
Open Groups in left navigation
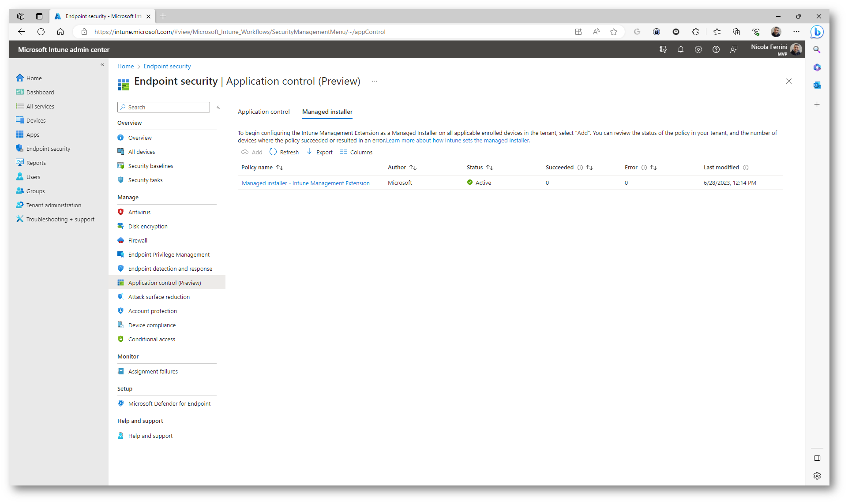(x=30, y=191)
